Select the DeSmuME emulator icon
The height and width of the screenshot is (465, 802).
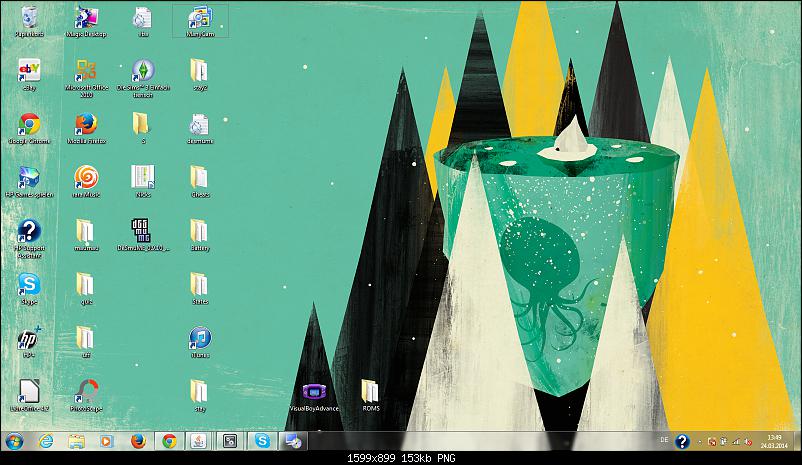click(142, 235)
